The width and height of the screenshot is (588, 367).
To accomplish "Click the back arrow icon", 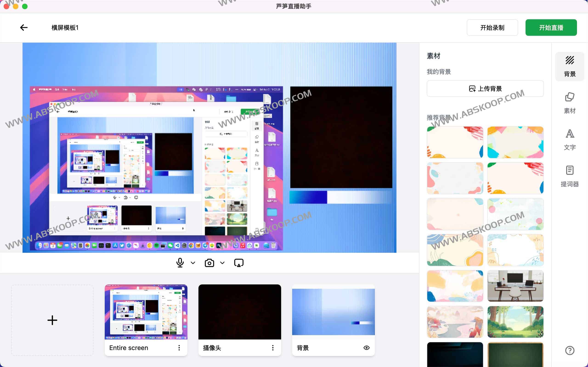I will tap(24, 28).
